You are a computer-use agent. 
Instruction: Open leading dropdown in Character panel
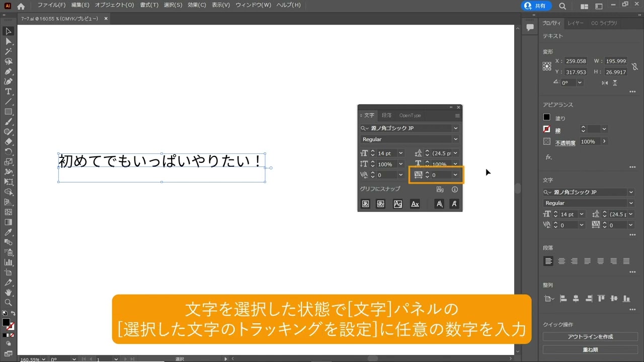(x=455, y=153)
